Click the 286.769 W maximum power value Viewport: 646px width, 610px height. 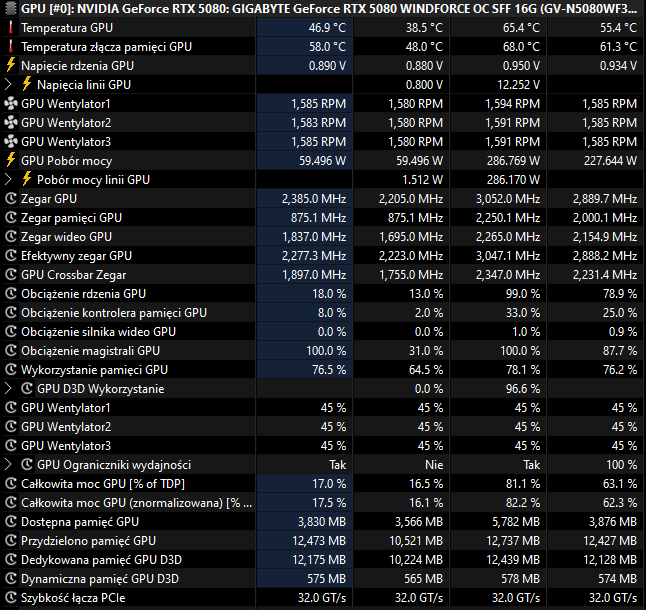pos(512,160)
